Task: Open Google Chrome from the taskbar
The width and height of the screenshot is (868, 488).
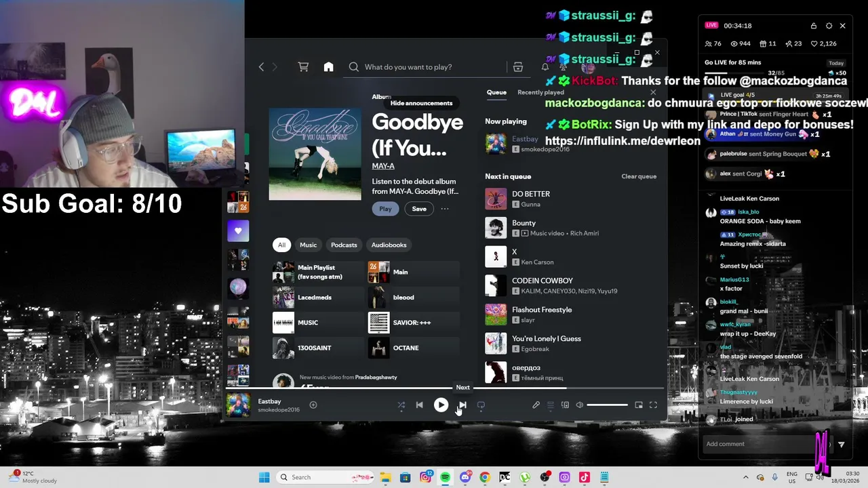Action: (x=484, y=477)
